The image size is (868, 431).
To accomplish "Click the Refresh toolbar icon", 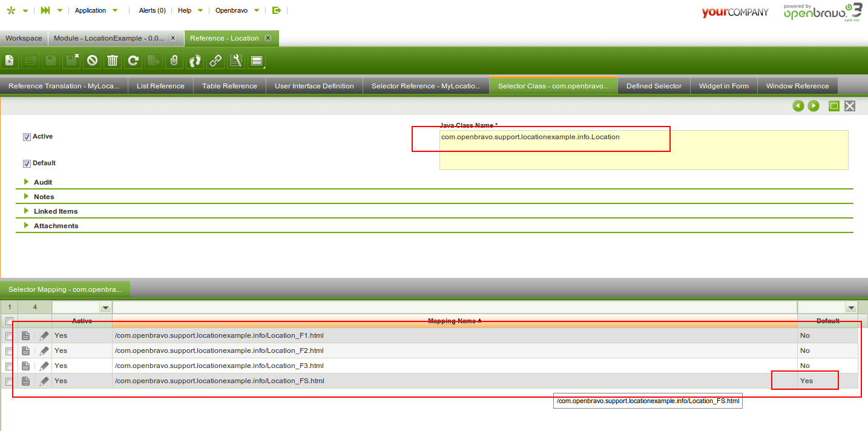I will point(133,60).
